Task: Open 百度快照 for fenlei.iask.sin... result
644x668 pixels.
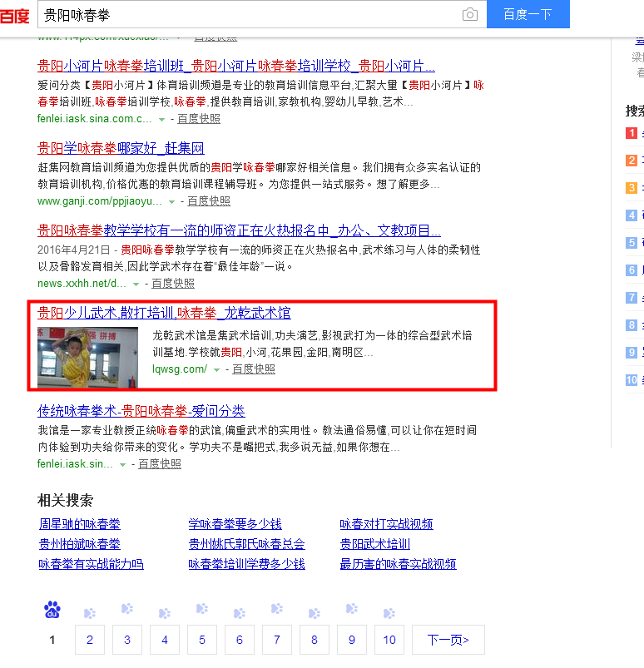Action: click(x=160, y=464)
